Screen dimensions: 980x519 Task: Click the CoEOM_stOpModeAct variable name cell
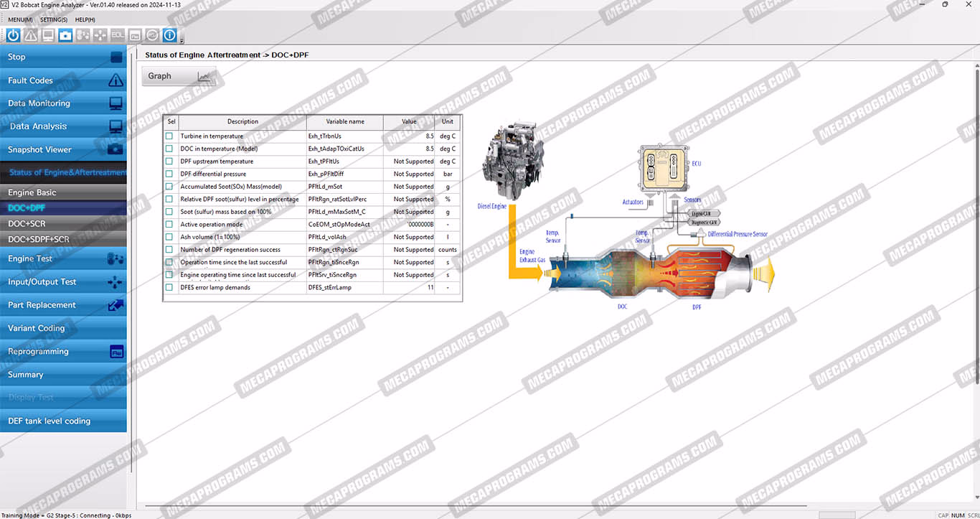pyautogui.click(x=345, y=224)
